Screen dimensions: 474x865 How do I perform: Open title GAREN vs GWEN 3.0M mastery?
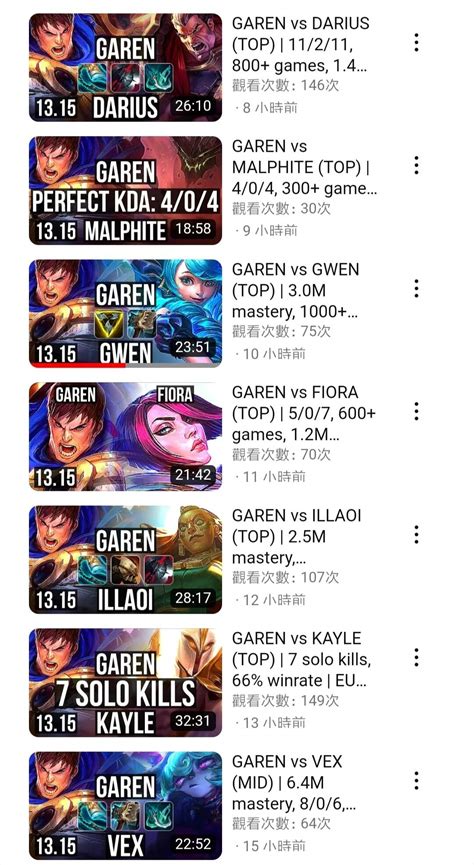point(296,291)
